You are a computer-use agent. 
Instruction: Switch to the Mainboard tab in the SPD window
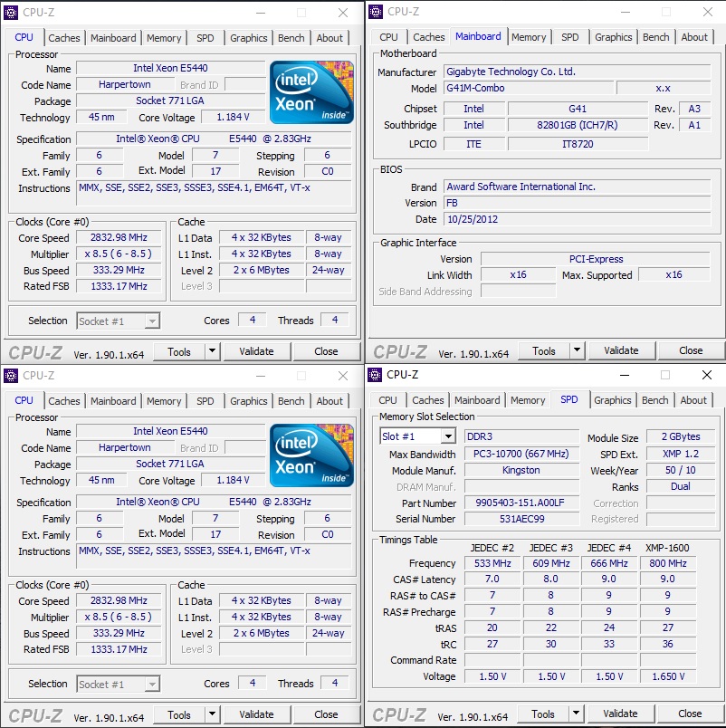tap(477, 400)
